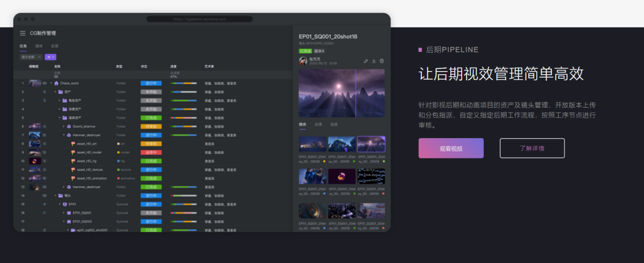The height and width of the screenshot is (263, 644).
Task: Collapse the EP01 tree node
Action: [x=59, y=204]
